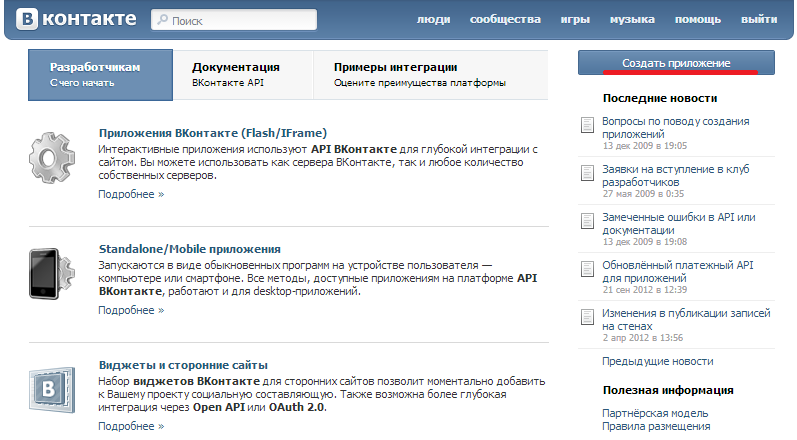Click document icon next to Вопросы по поводу создания
797x440 pixels.
(x=587, y=125)
